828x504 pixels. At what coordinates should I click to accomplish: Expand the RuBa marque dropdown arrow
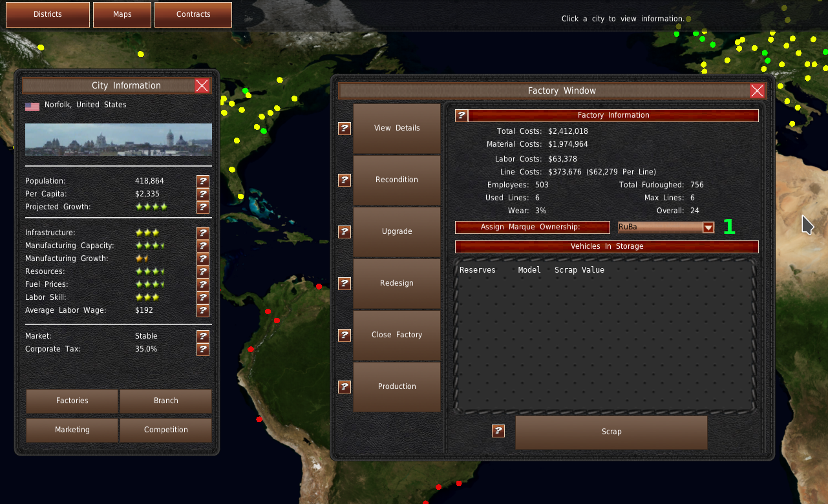(708, 227)
